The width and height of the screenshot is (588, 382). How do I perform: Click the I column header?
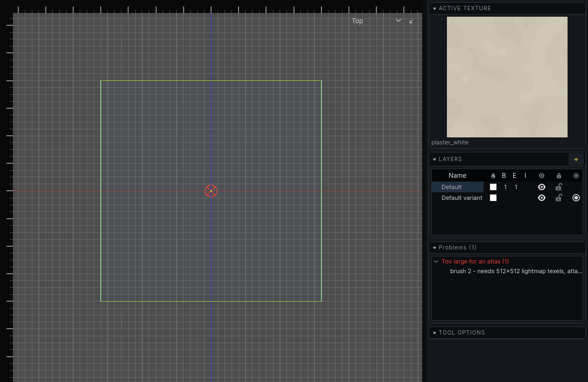coord(525,176)
